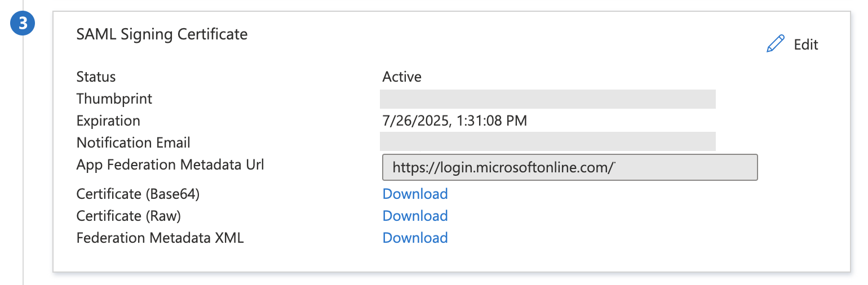Click the 'Certificate (Raw)' label
The image size is (868, 285).
click(129, 216)
